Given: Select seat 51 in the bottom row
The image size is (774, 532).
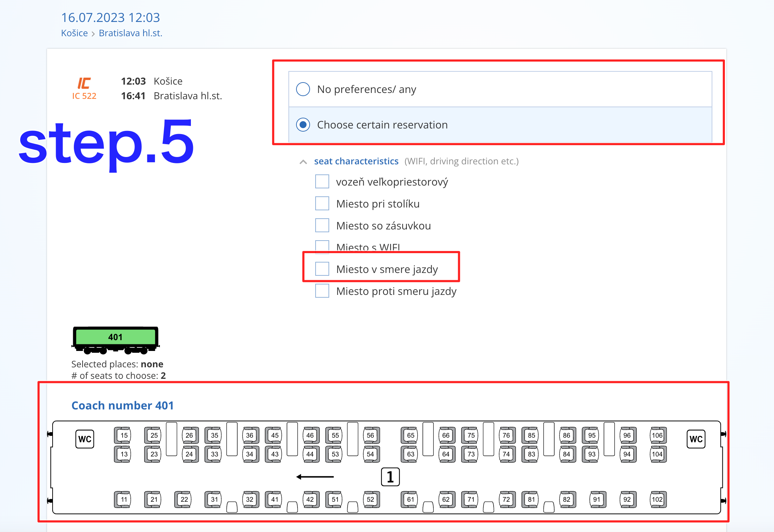Looking at the screenshot, I should click(x=334, y=499).
